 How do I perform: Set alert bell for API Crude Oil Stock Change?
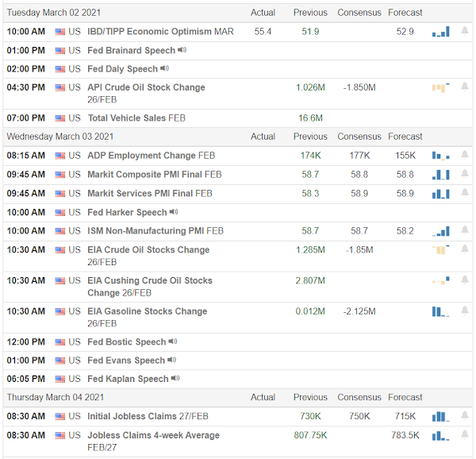pyautogui.click(x=465, y=87)
